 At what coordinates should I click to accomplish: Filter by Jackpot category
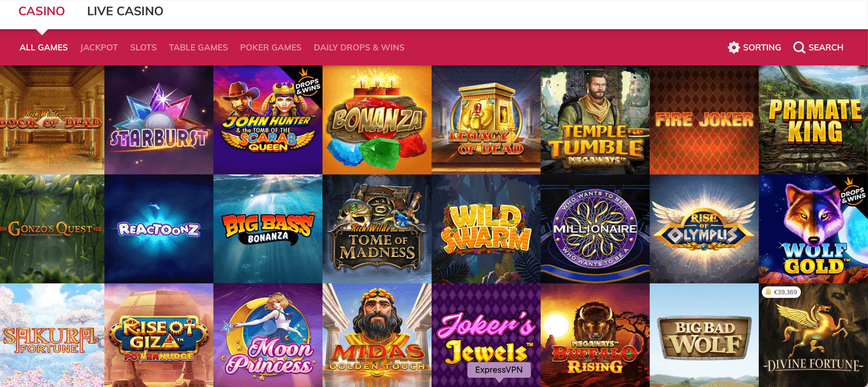(x=99, y=48)
